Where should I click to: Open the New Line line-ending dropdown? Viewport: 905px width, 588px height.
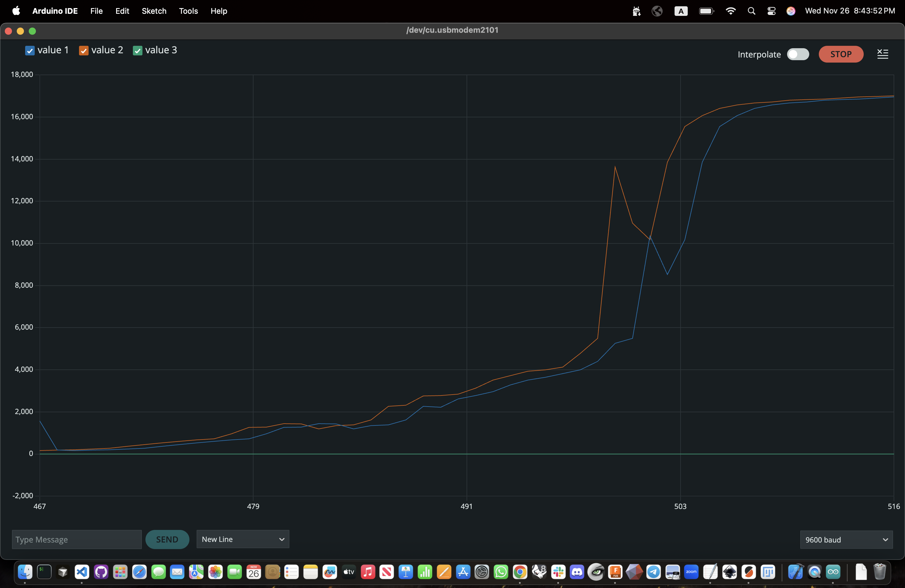(243, 539)
